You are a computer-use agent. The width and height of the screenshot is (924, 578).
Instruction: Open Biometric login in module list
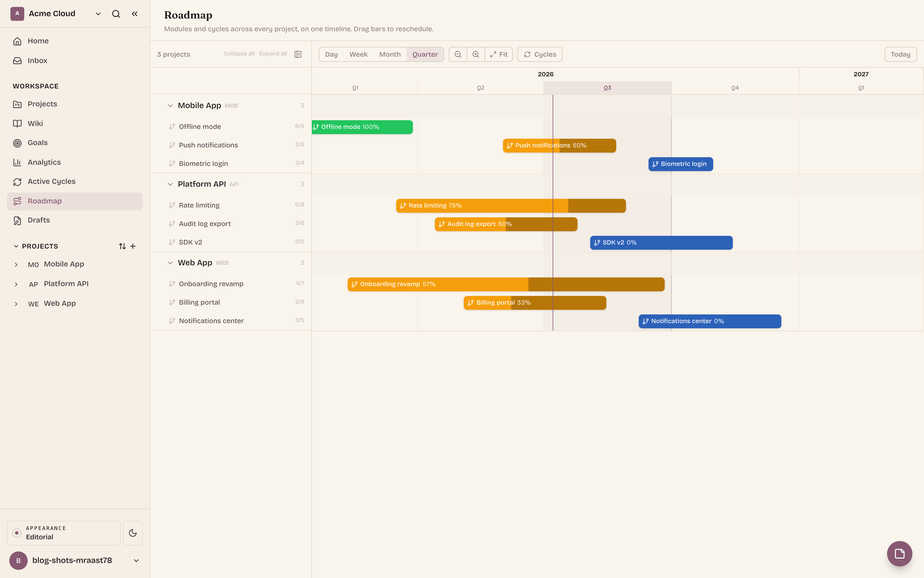tap(231, 164)
